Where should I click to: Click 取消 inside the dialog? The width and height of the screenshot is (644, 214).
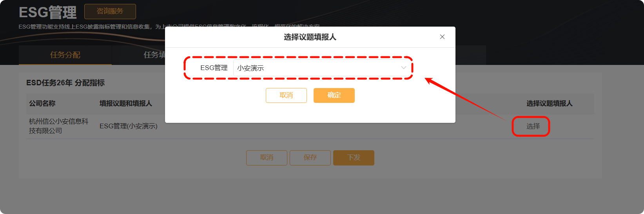point(286,95)
